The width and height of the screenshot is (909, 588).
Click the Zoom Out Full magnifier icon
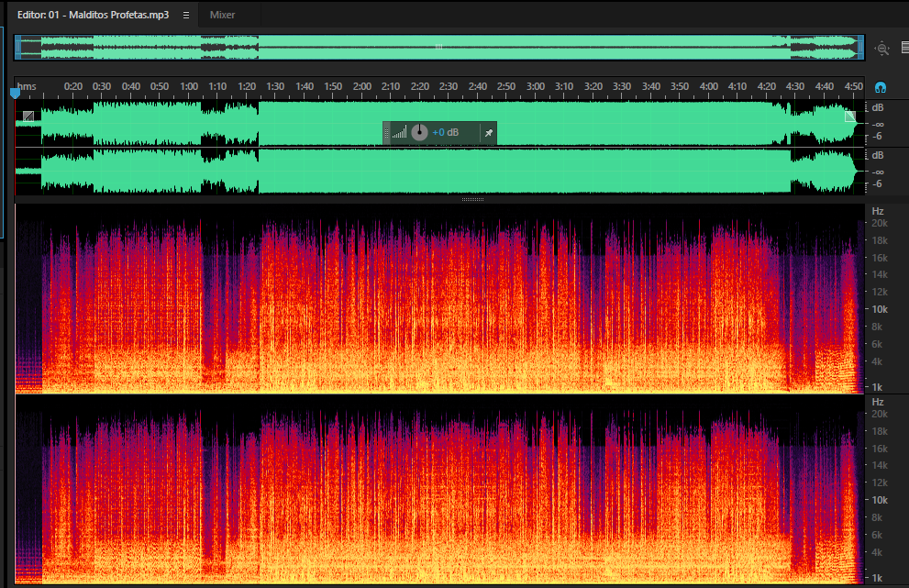point(882,48)
